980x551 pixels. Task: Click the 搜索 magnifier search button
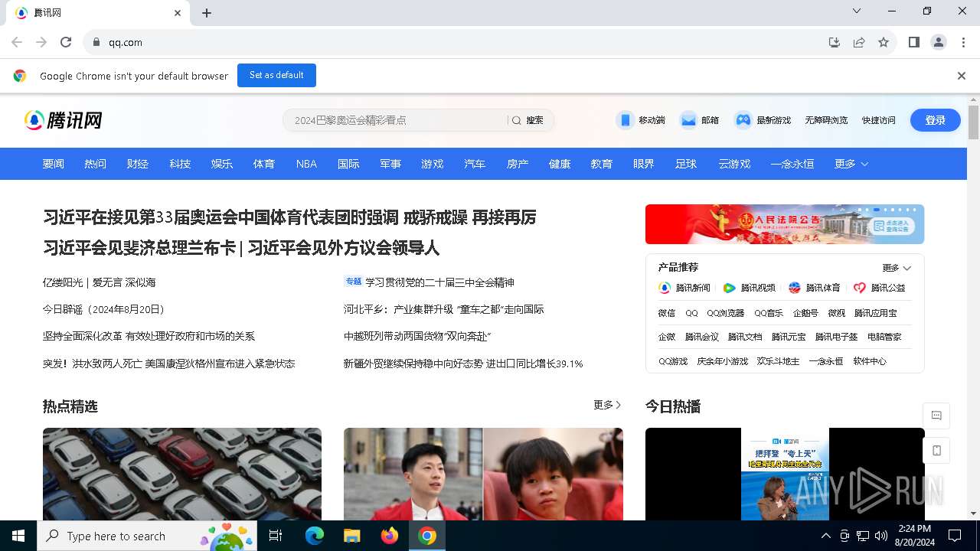pyautogui.click(x=528, y=120)
